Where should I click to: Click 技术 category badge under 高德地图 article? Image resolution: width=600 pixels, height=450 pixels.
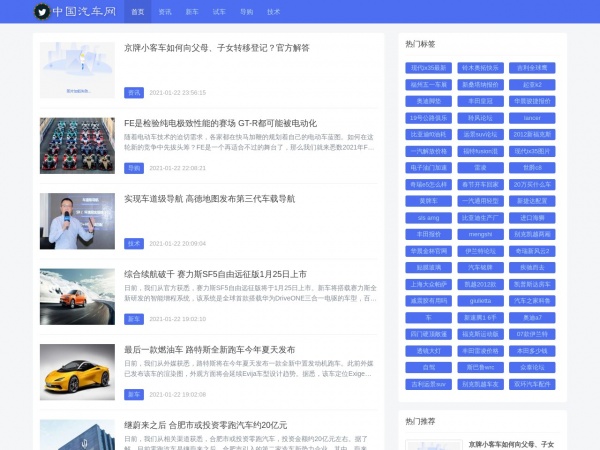pyautogui.click(x=134, y=243)
